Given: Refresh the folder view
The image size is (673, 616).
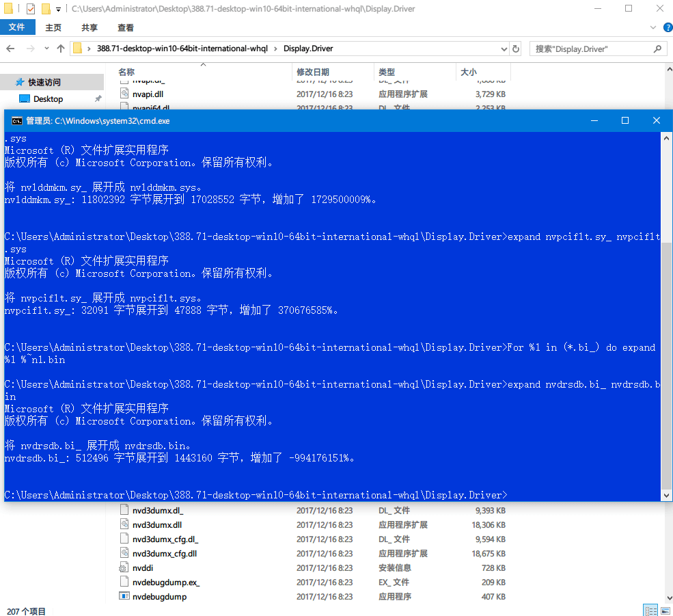Looking at the screenshot, I should (515, 49).
